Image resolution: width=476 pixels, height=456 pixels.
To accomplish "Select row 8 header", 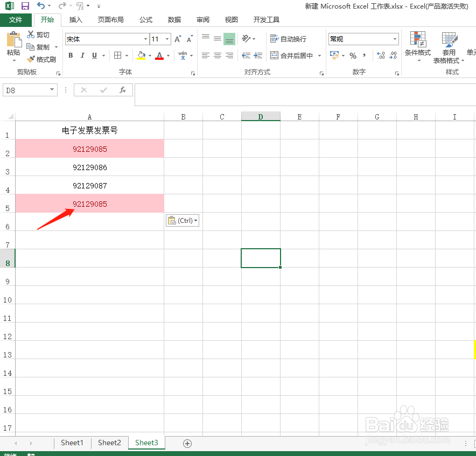I will coord(8,258).
